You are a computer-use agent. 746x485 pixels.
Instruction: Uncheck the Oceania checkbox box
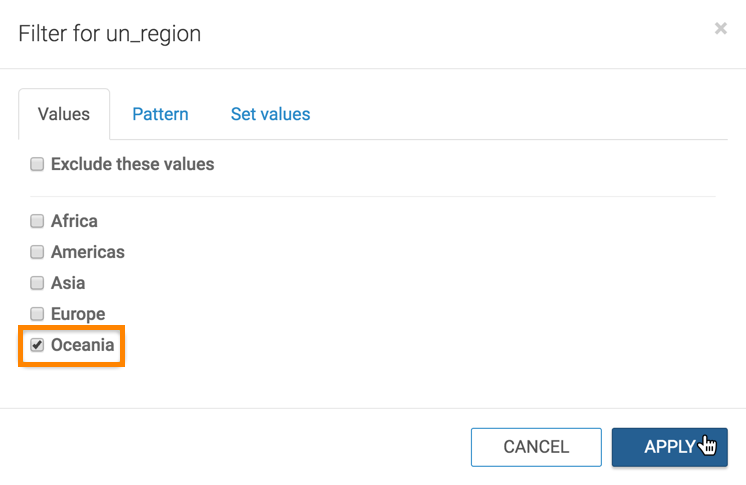pos(37,345)
